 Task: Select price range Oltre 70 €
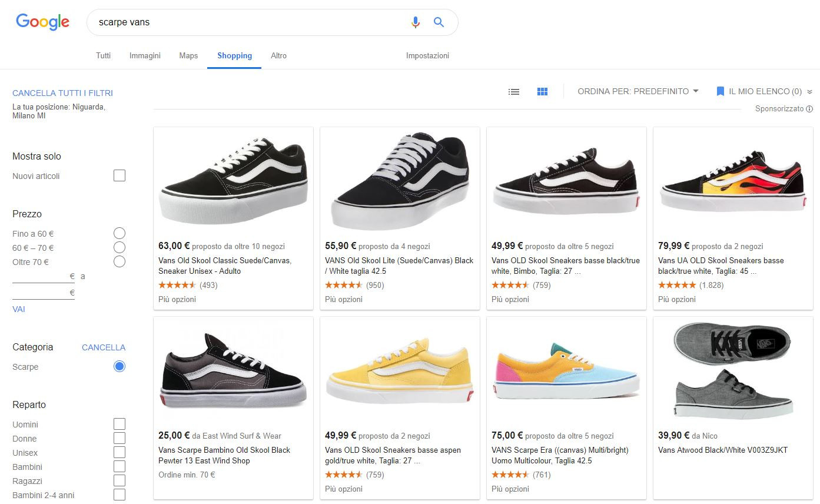tap(119, 261)
